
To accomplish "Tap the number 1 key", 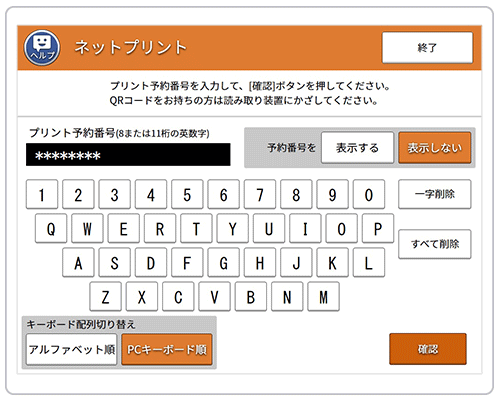I will point(42,195).
